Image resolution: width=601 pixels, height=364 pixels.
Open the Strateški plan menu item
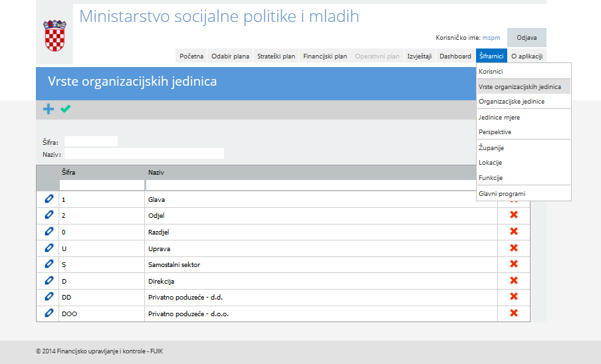pyautogui.click(x=276, y=56)
